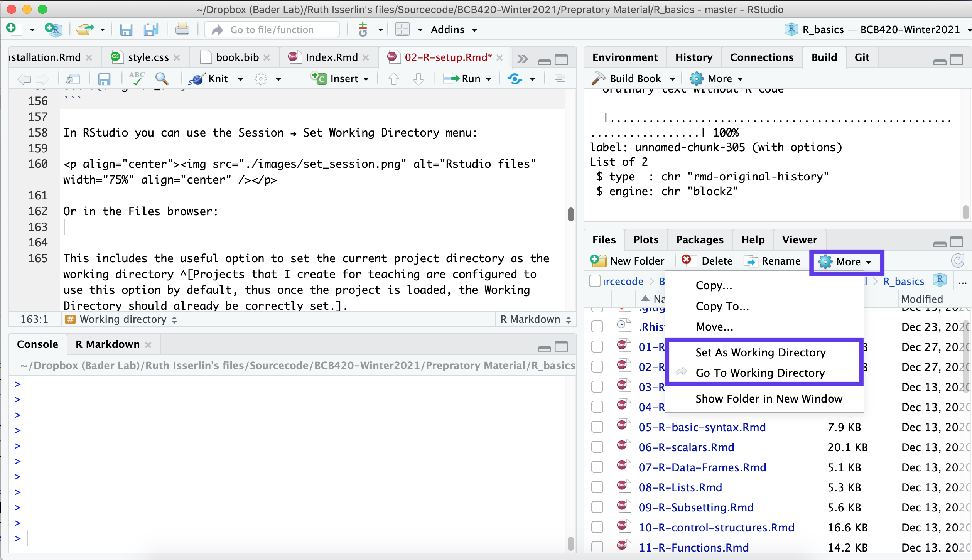The height and width of the screenshot is (560, 972).
Task: Click the console vertical scrollbar thumb
Action: 570,543
